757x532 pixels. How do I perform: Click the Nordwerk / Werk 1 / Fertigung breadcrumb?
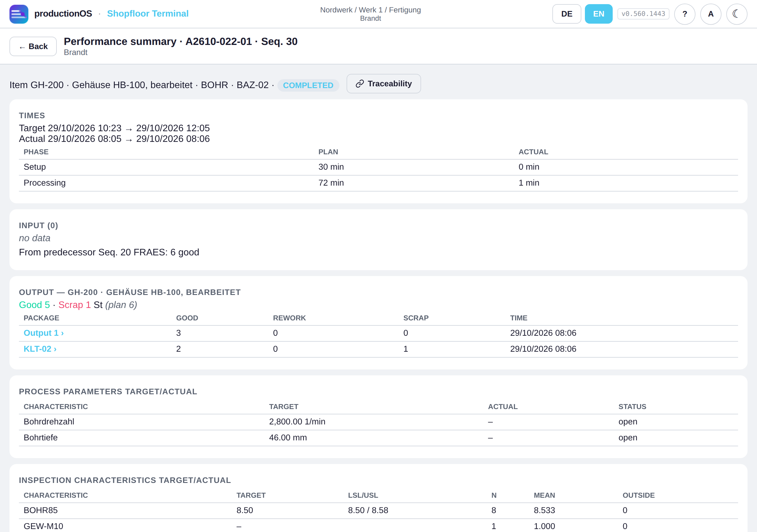(x=370, y=10)
